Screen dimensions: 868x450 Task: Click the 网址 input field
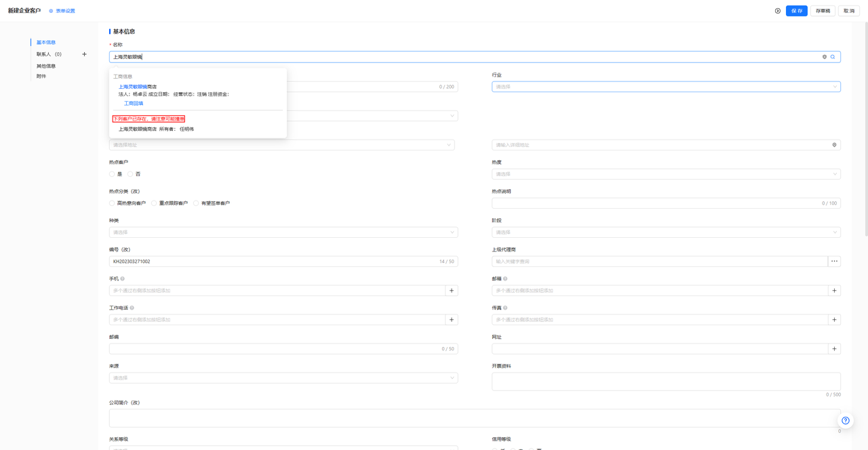[660, 349]
